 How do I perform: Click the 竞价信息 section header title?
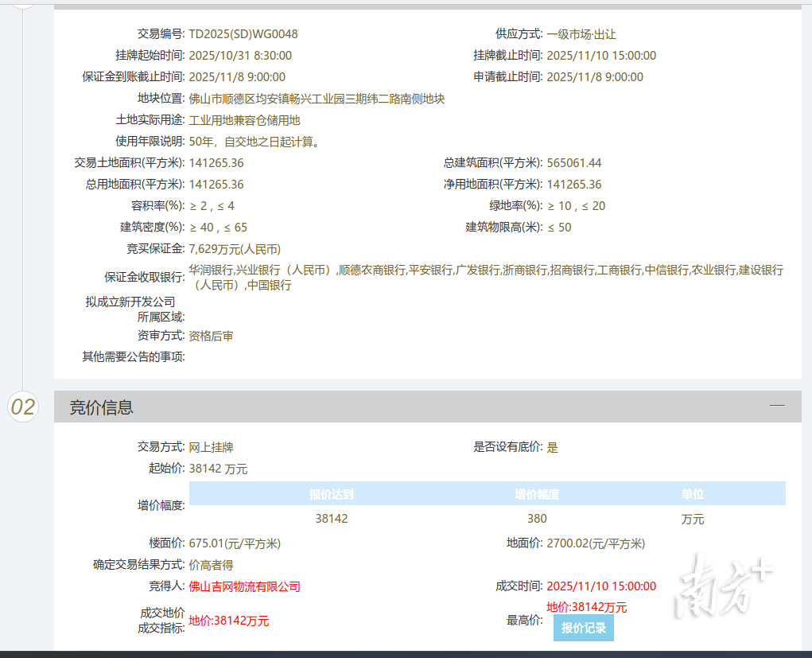click(102, 407)
